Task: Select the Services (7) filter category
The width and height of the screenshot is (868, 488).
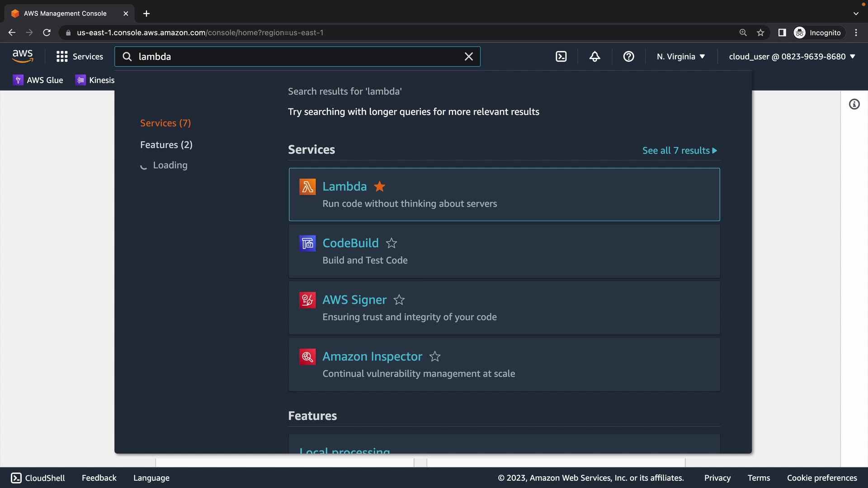Action: (165, 123)
